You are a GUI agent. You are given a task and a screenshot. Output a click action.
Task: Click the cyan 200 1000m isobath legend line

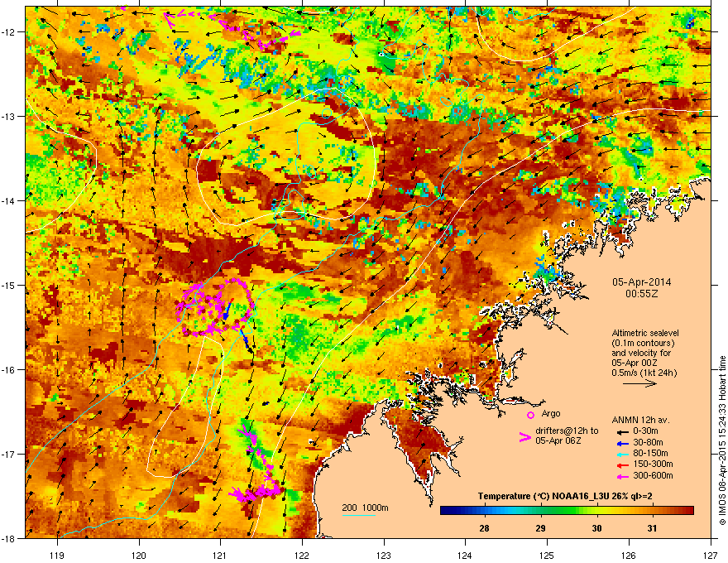(359, 515)
